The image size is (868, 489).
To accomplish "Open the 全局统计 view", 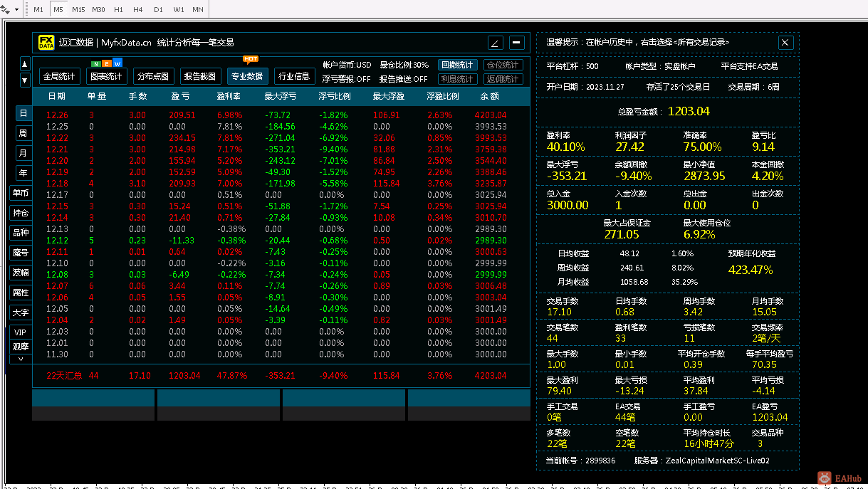I will pyautogui.click(x=60, y=76).
